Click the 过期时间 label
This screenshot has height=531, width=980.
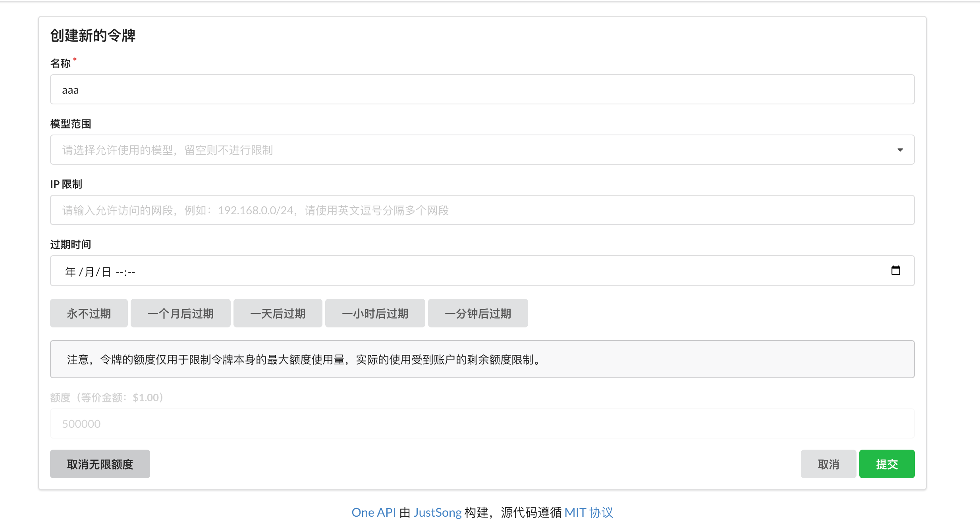point(71,244)
